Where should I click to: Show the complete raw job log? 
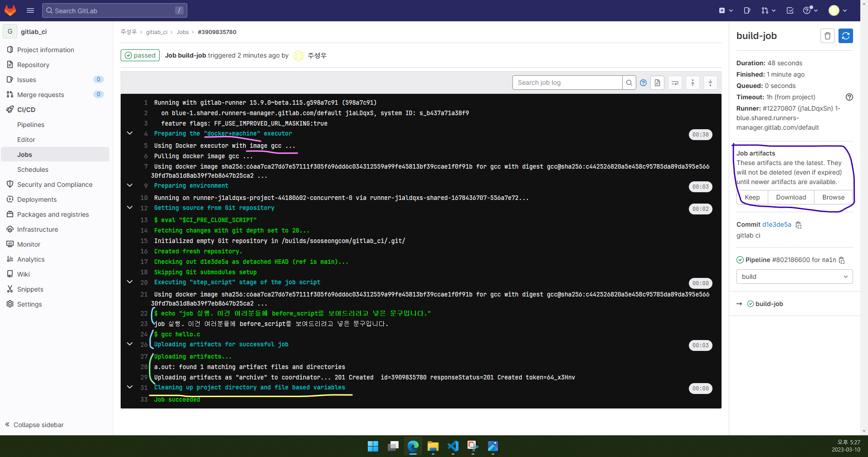tap(657, 83)
